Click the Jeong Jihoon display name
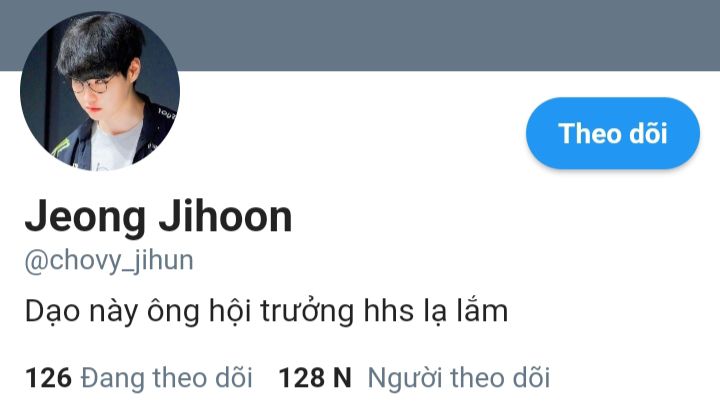The image size is (720, 405). [x=158, y=217]
